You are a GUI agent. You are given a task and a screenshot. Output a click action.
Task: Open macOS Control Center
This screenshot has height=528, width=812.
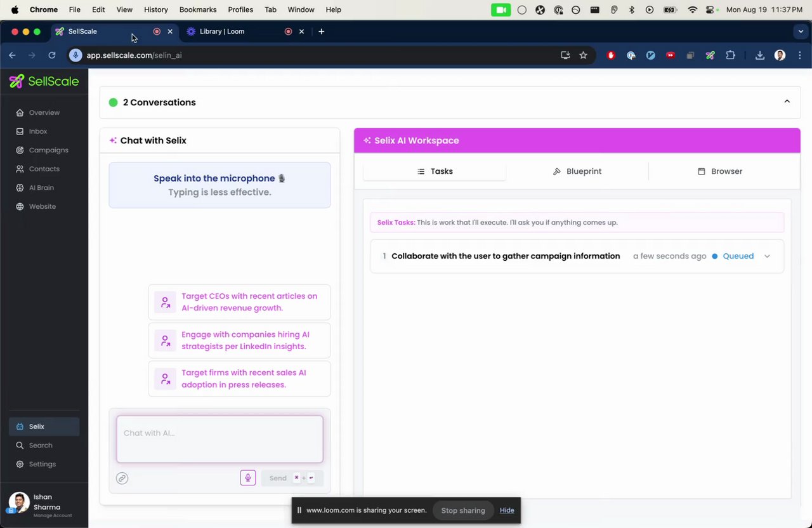coord(710,10)
